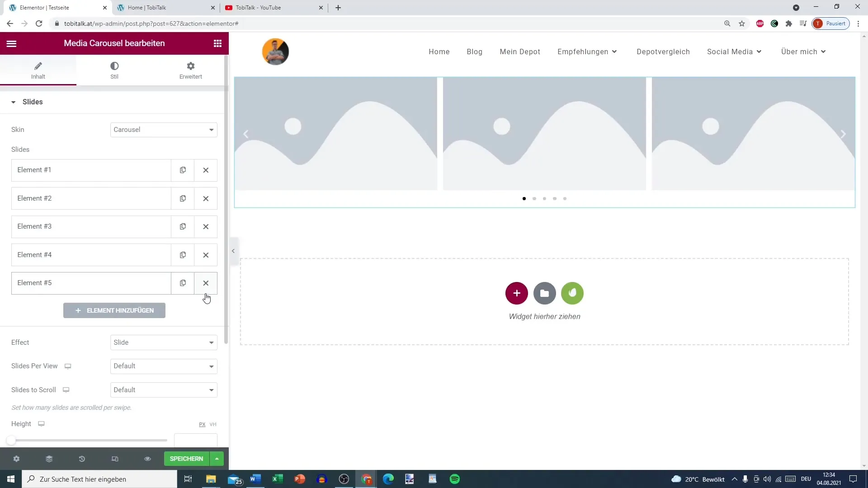Select Element #4 in slides list
Screen dimensions: 868x488
point(91,255)
